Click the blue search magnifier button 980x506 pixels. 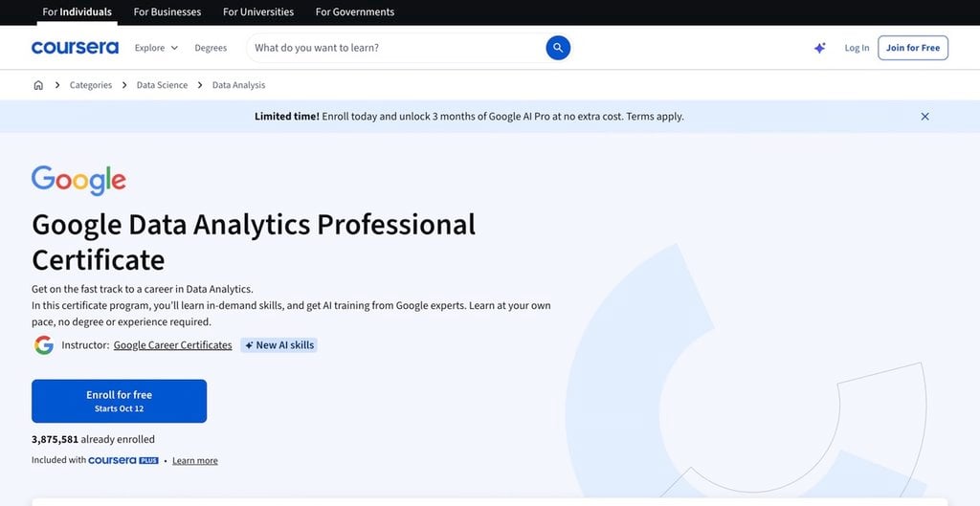click(558, 48)
